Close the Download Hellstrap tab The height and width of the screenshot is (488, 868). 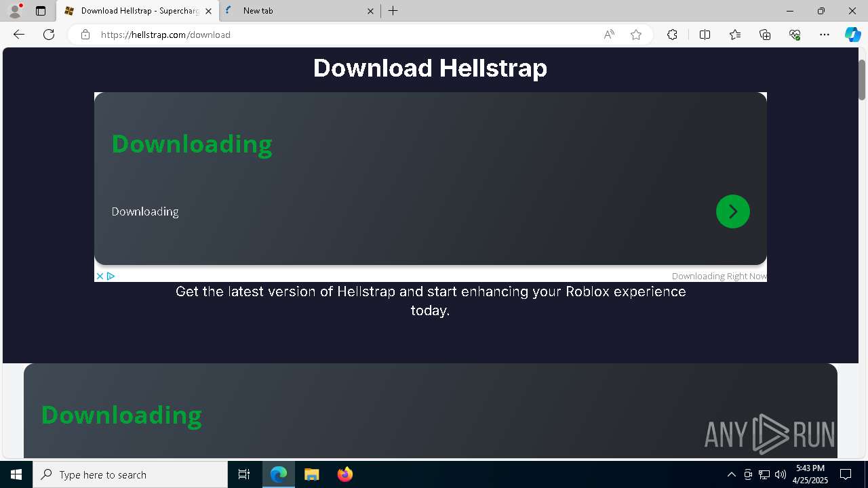208,11
